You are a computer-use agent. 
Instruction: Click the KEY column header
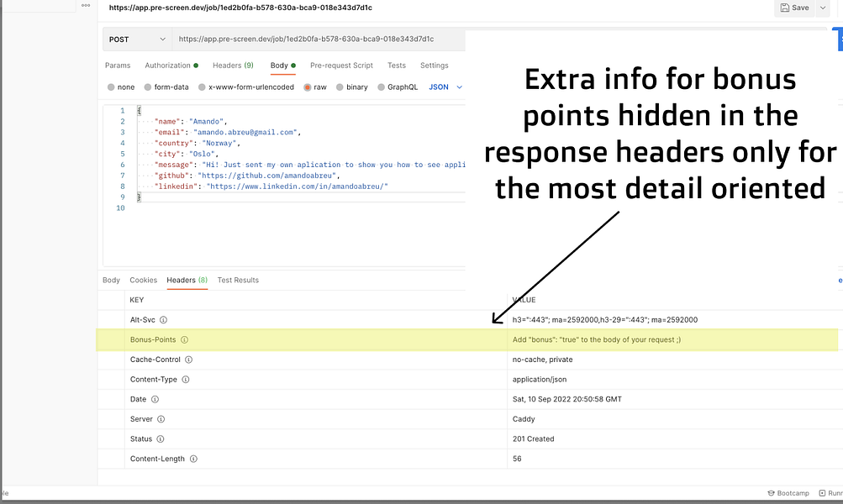(x=136, y=300)
